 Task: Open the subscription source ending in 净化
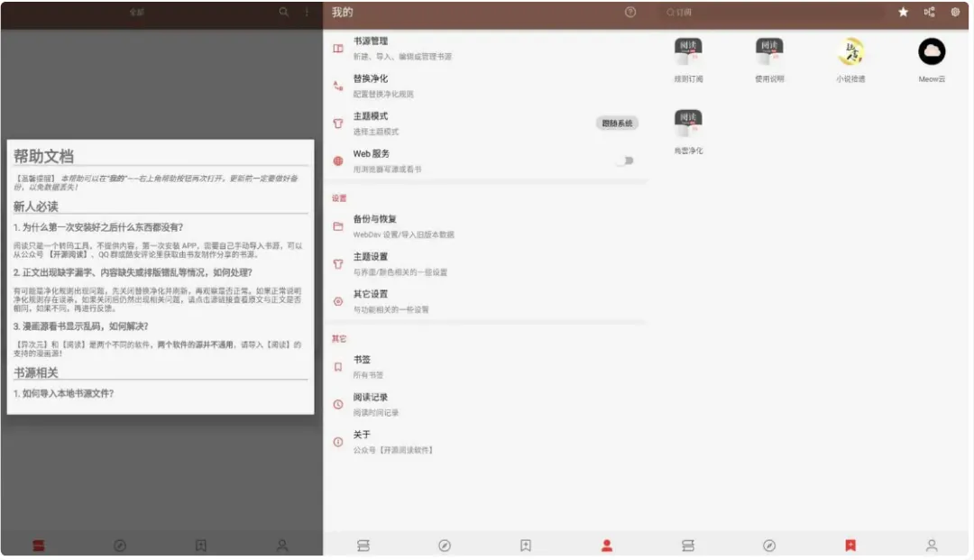point(688,131)
